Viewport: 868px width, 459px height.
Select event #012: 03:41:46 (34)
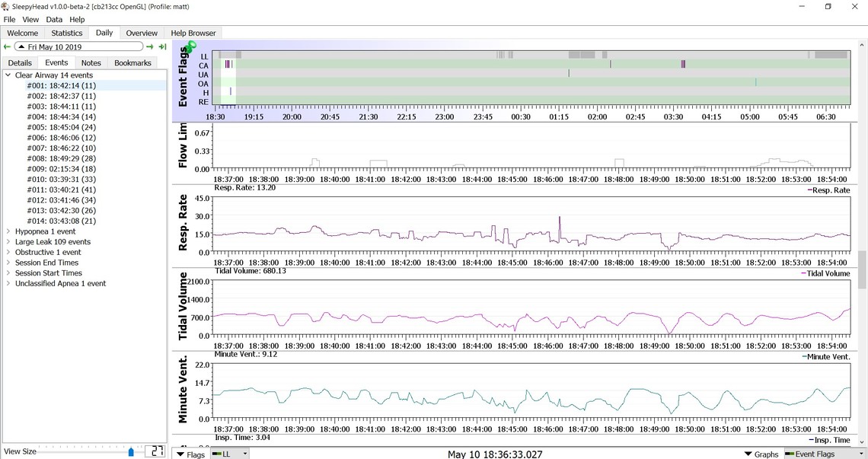[62, 200]
